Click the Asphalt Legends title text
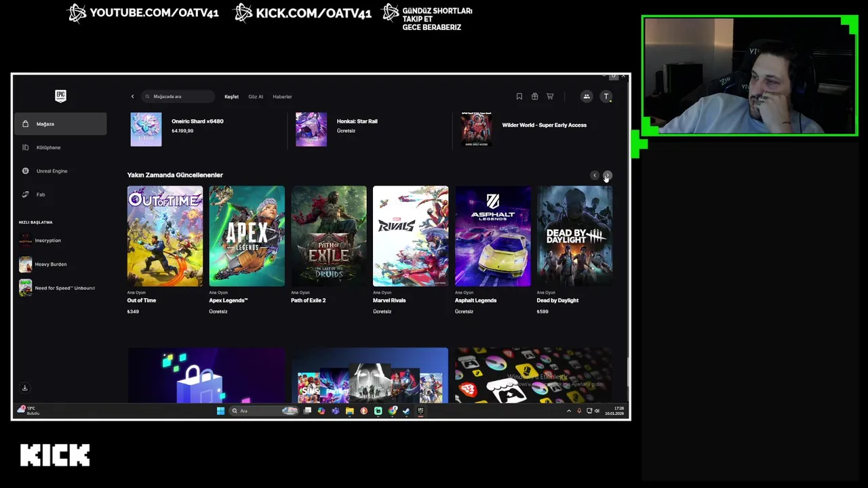The height and width of the screenshot is (488, 868). pyautogui.click(x=475, y=300)
